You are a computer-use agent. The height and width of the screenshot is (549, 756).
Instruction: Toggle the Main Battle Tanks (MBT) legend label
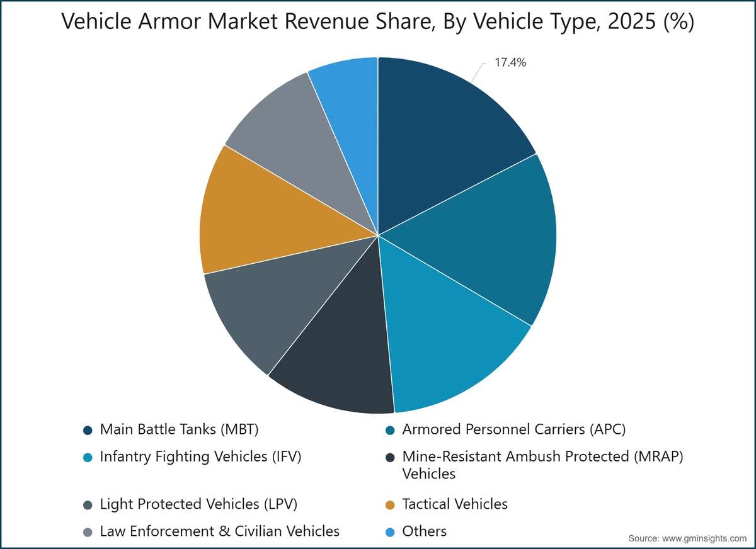(180, 430)
